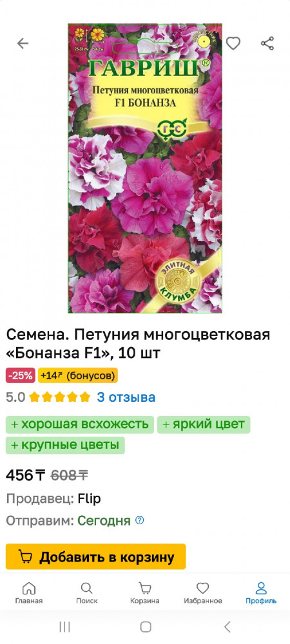Select the яркий цвет tag
The image size is (290, 644).
coord(204,424)
